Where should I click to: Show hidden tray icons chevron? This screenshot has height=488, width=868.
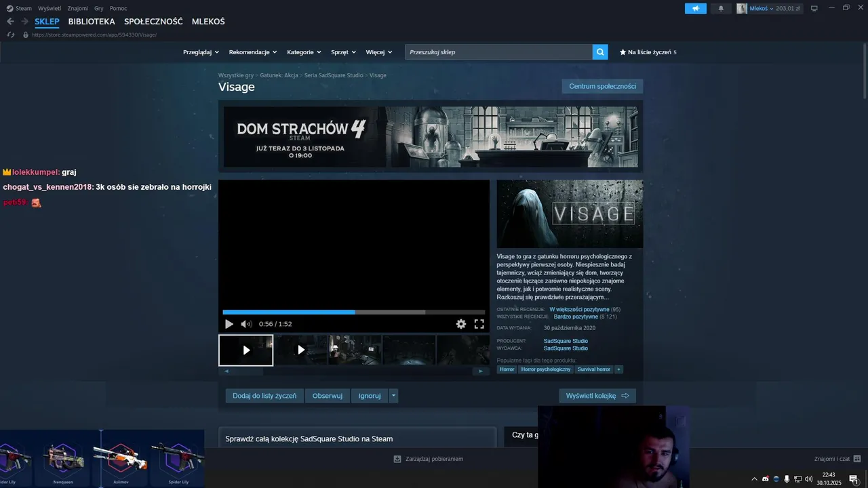tap(754, 479)
